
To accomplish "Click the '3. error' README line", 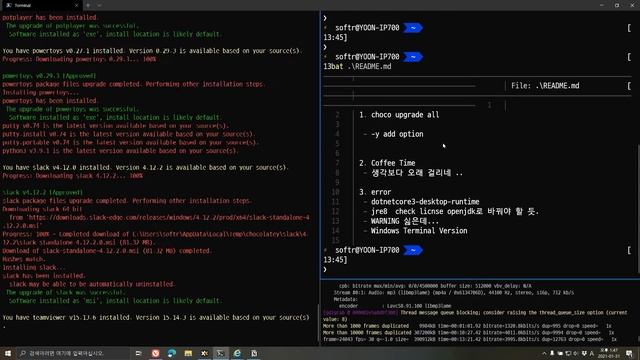I will click(x=375, y=192).
